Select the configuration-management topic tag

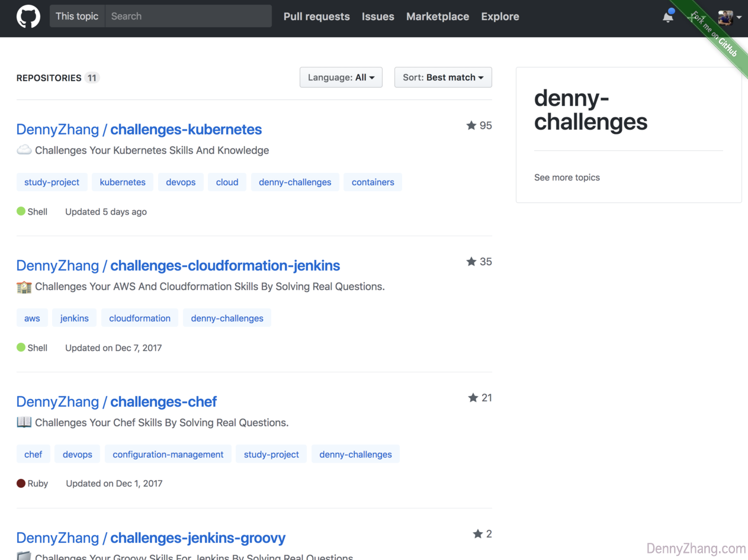pyautogui.click(x=168, y=455)
